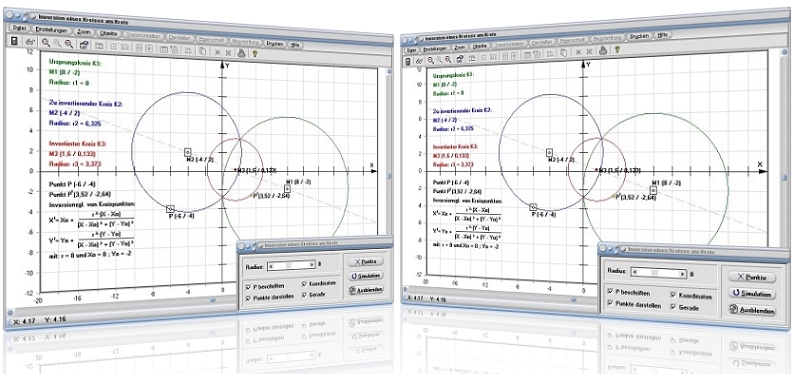Click the greyed middle magnifier icon, left window
Image resolution: width=794 pixels, height=374 pixels.
point(57,44)
